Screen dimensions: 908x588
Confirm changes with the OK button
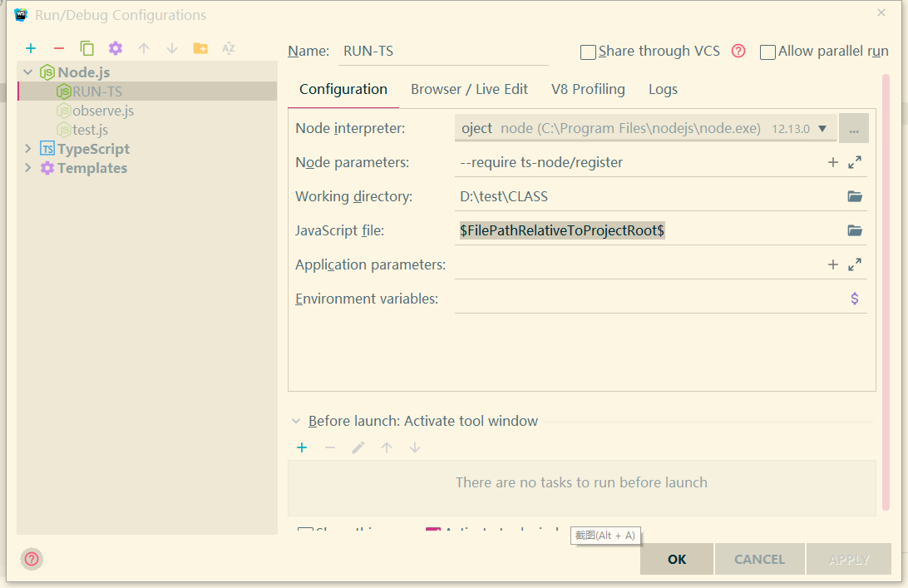pyautogui.click(x=676, y=559)
